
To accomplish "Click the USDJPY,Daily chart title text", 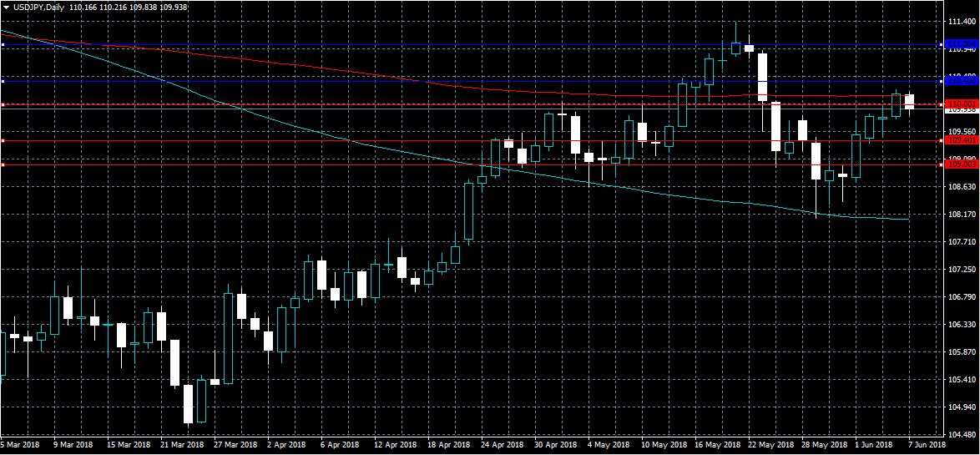I will pos(38,8).
